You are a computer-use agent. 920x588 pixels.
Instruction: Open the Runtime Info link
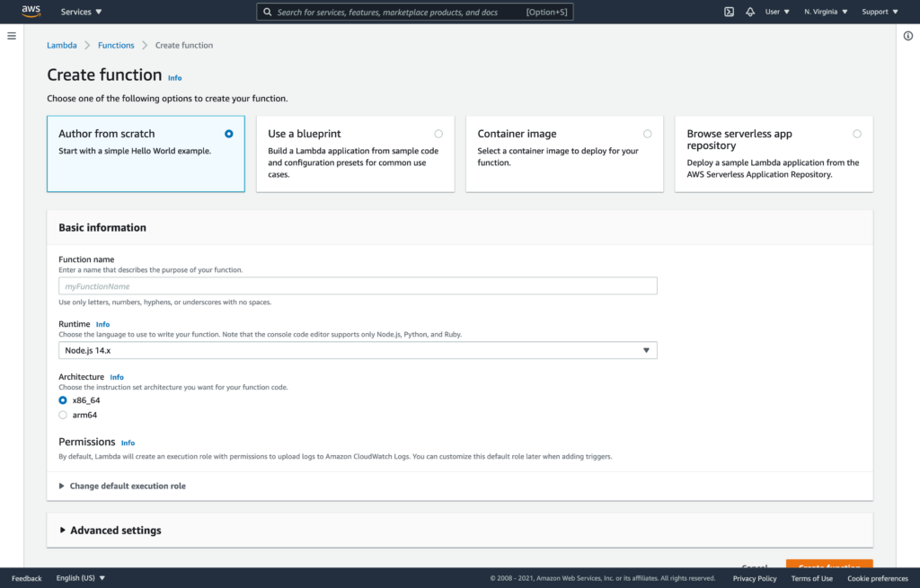point(102,324)
